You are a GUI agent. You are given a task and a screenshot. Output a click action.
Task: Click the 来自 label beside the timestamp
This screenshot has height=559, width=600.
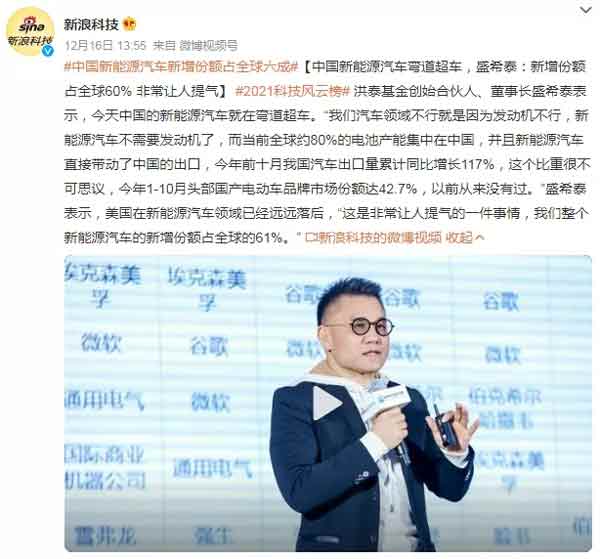pyautogui.click(x=164, y=46)
